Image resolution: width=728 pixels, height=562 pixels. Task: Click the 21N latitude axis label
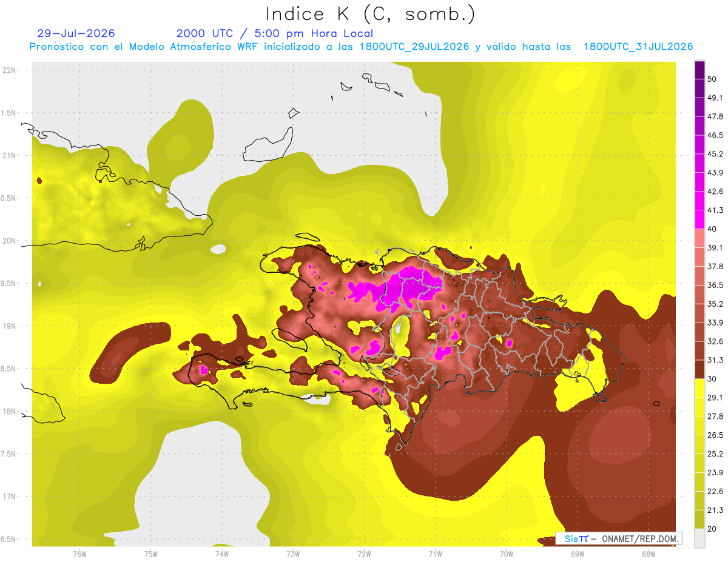pyautogui.click(x=9, y=155)
